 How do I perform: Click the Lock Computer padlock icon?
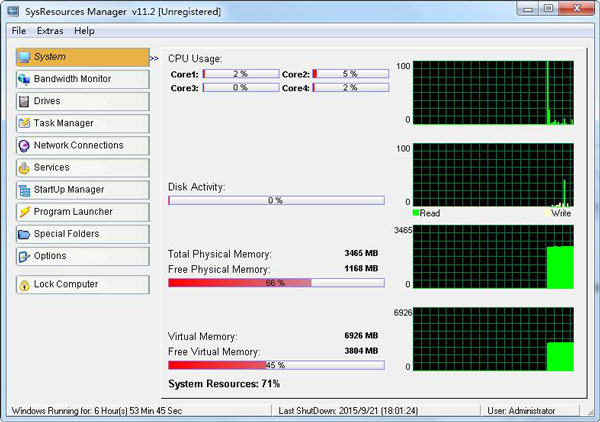[24, 285]
